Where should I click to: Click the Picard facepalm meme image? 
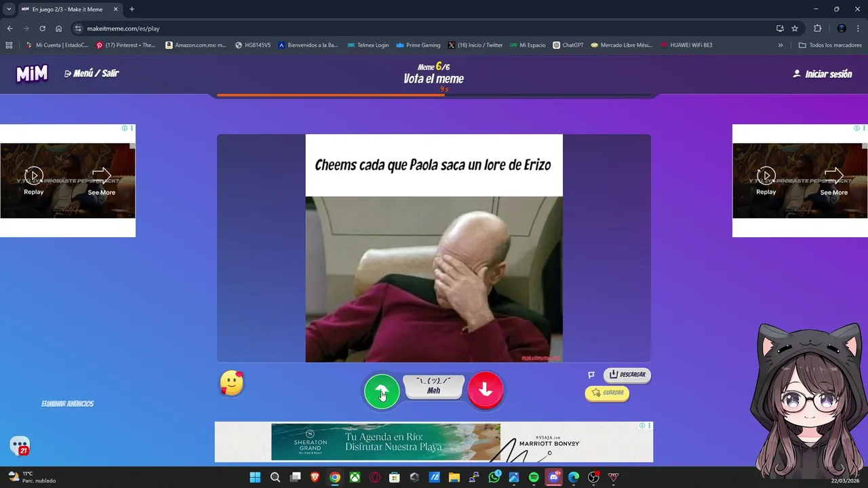click(x=434, y=279)
